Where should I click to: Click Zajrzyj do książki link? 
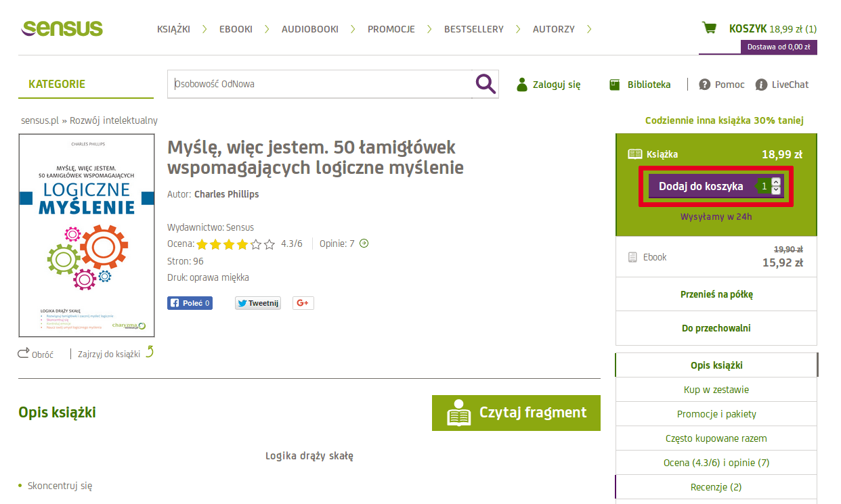point(109,353)
